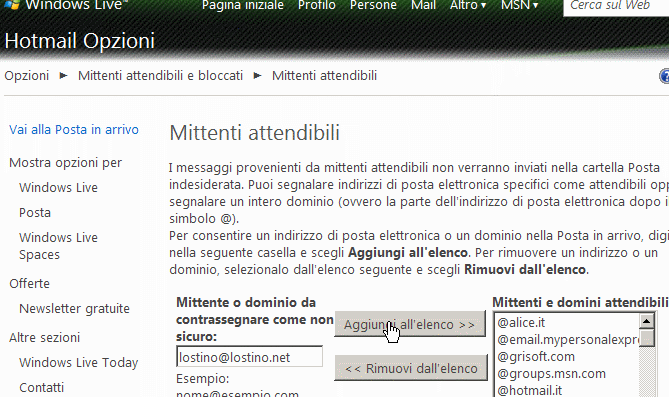The image size is (669, 397).
Task: Open Contatti sidebar link
Action: point(41,387)
